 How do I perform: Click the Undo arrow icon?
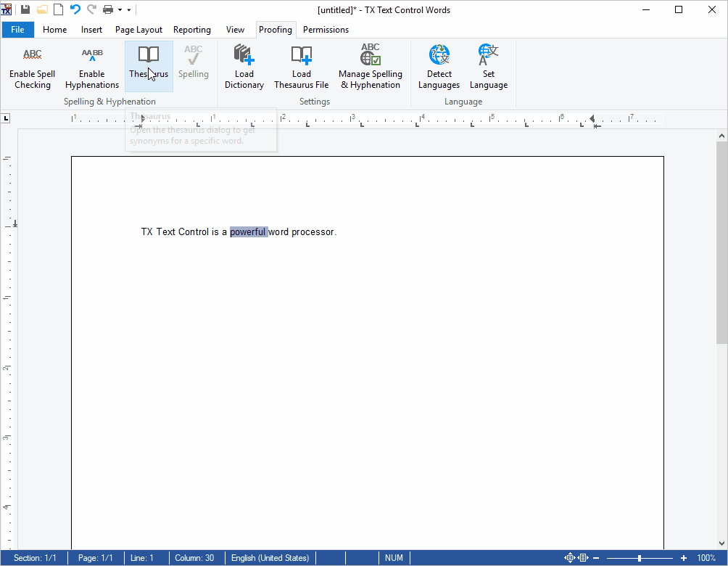coord(75,10)
